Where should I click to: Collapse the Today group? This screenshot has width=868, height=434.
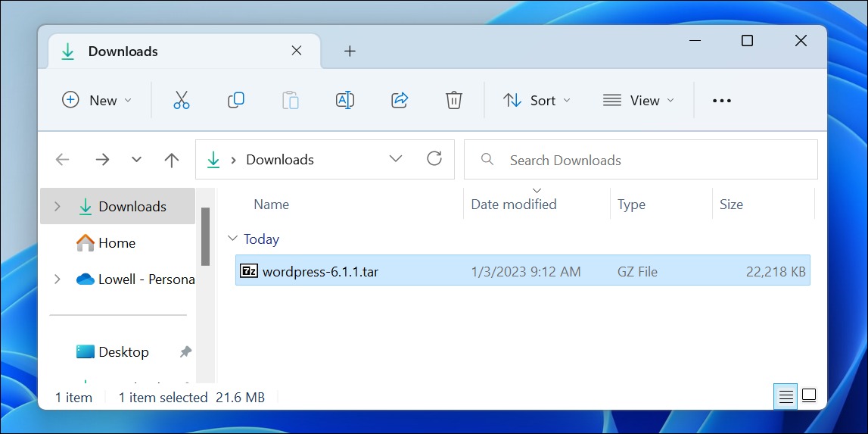tap(231, 239)
